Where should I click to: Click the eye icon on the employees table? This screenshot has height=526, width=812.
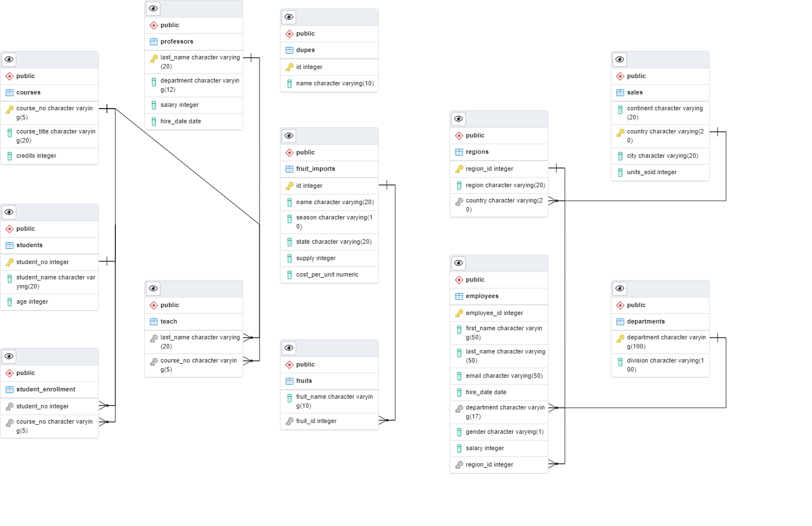(x=458, y=263)
